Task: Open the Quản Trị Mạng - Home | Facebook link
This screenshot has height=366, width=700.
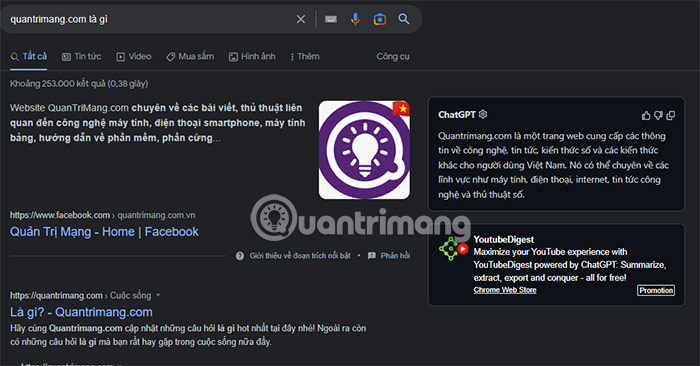Action: [104, 232]
